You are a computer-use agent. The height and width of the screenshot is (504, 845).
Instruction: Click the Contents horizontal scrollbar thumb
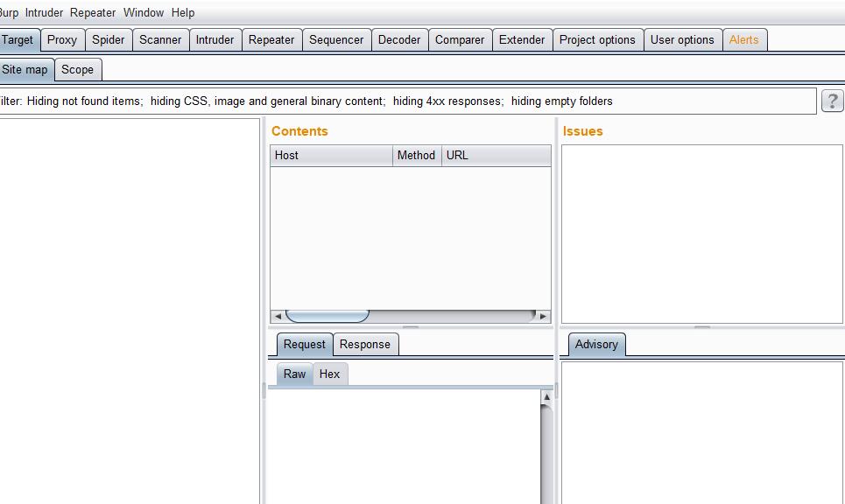click(x=327, y=316)
